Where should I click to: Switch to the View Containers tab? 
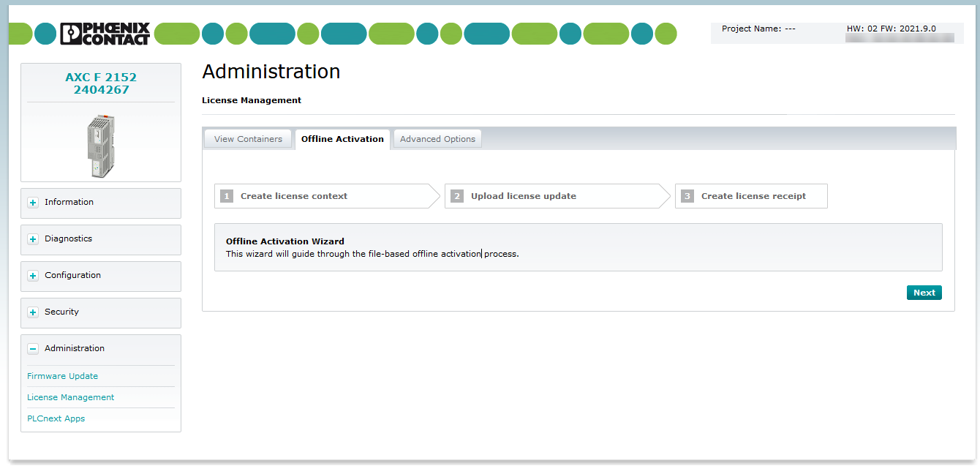[x=248, y=139]
